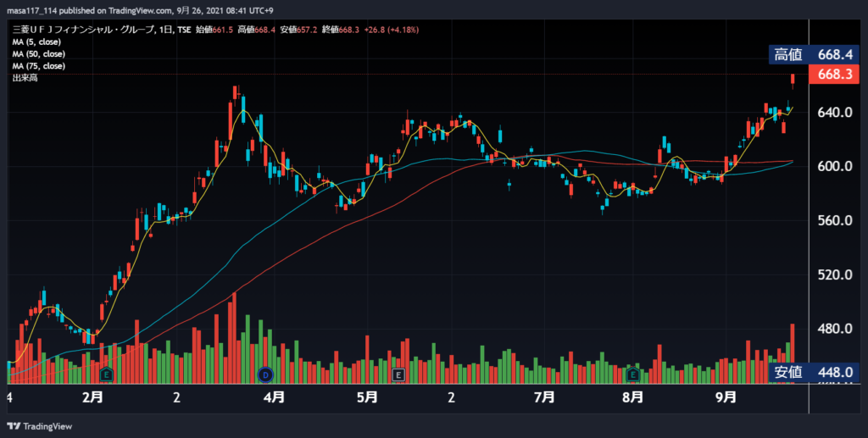Select the MA (75, close) indicator legend

click(39, 66)
